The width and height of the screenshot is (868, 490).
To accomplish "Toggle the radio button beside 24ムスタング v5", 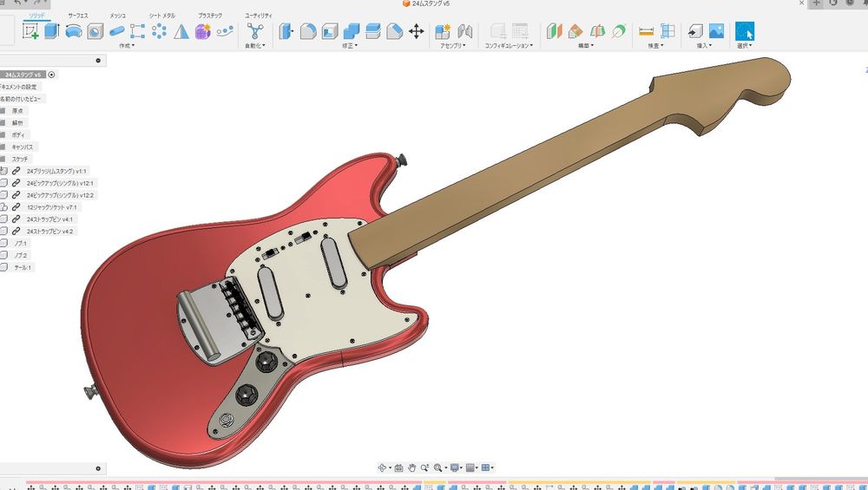I will click(x=52, y=75).
